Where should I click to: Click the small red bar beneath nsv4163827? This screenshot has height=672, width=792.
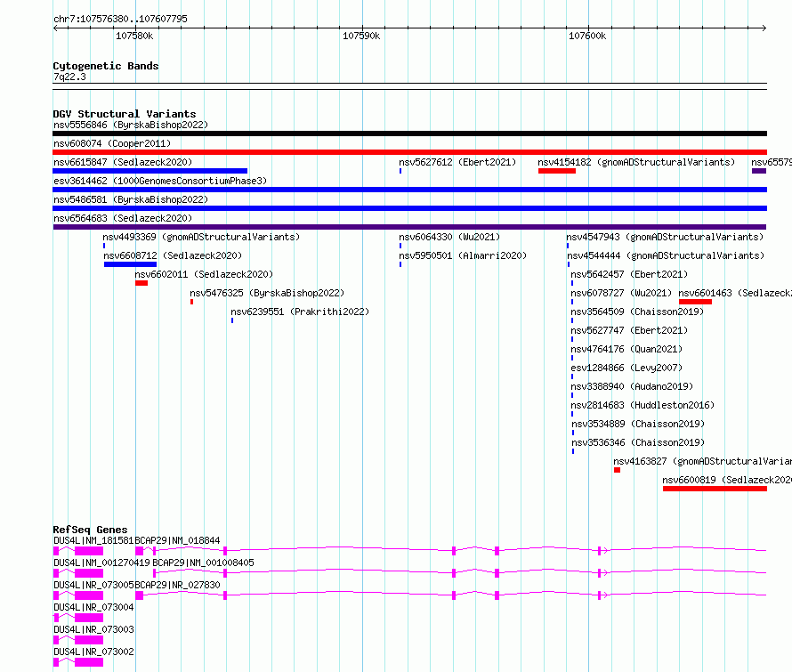pyautogui.click(x=617, y=470)
